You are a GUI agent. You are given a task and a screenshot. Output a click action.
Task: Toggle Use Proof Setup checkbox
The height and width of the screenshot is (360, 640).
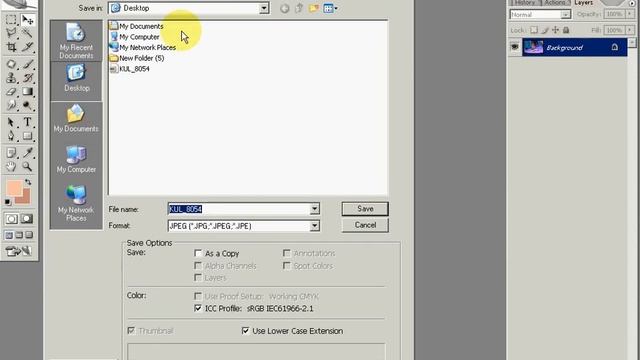[x=198, y=296]
